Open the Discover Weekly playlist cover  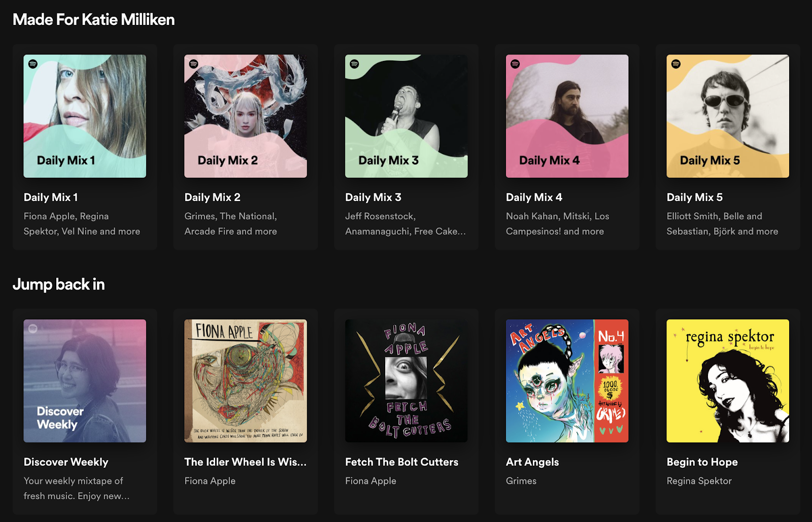tap(85, 380)
